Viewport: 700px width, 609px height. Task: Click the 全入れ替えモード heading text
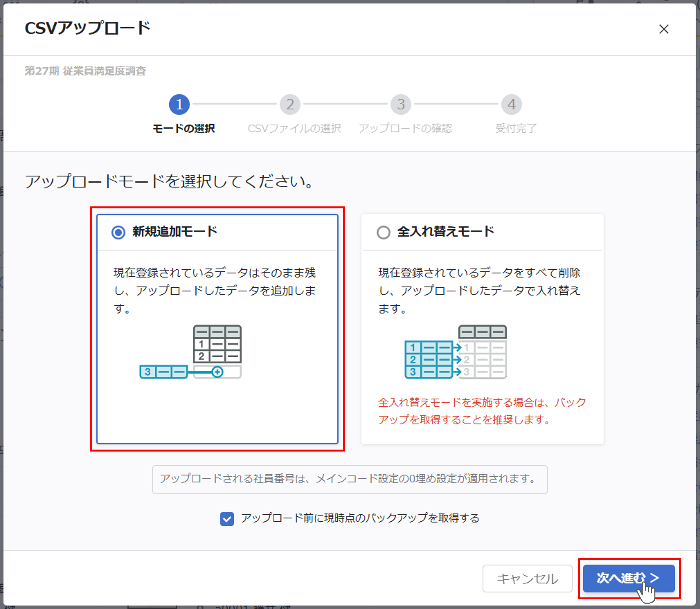click(446, 232)
